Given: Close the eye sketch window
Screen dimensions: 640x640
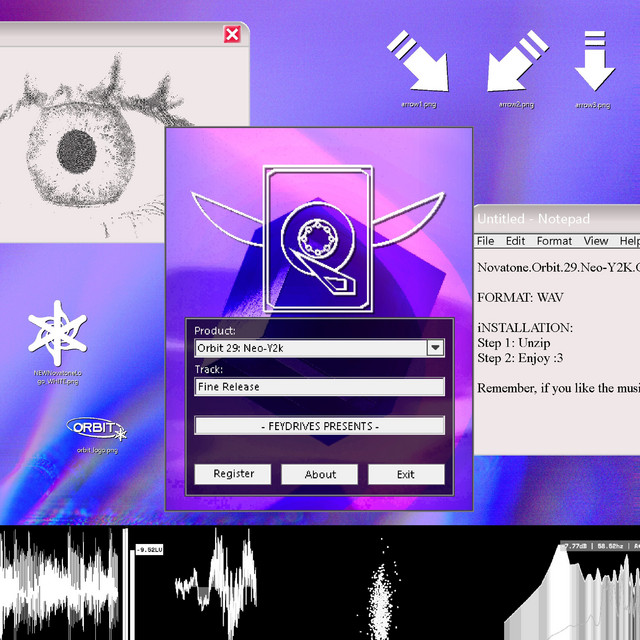Looking at the screenshot, I should [232, 35].
